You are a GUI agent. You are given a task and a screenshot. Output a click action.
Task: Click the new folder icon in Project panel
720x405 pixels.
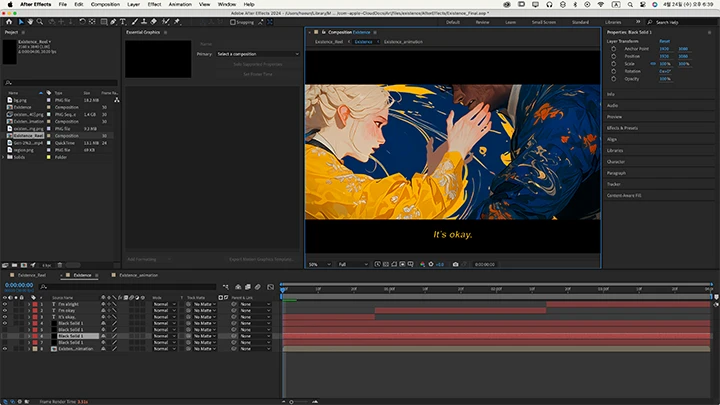14,265
